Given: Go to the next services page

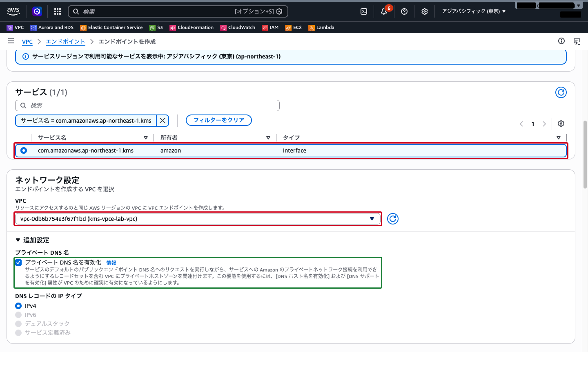Looking at the screenshot, I should click(x=544, y=124).
